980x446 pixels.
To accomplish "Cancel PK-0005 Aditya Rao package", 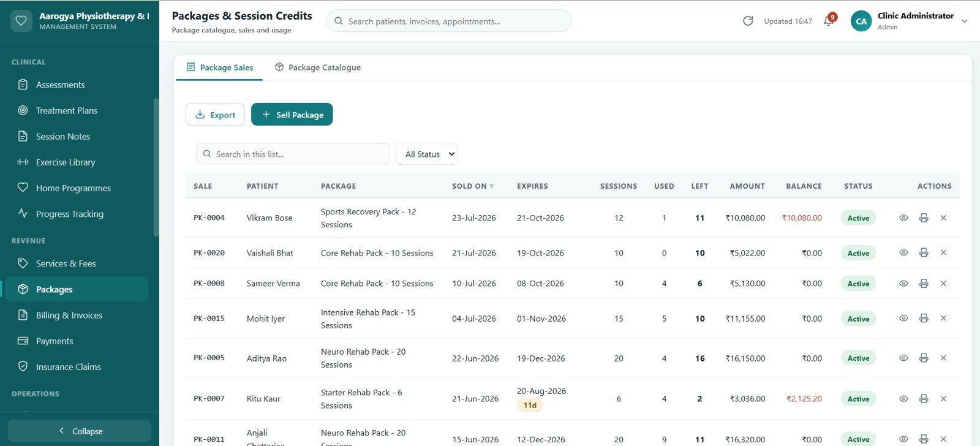I will [x=943, y=358].
